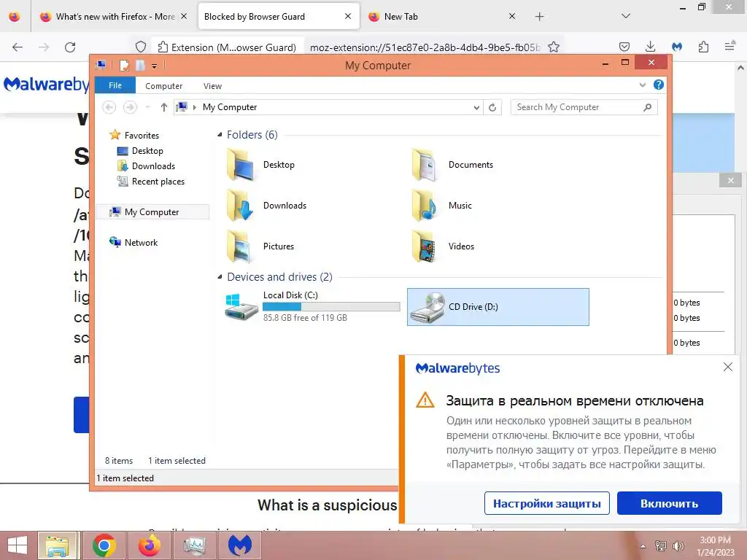Expand the Explorer ribbon chevron
Image resolution: width=747 pixels, height=560 pixels.
(x=642, y=85)
